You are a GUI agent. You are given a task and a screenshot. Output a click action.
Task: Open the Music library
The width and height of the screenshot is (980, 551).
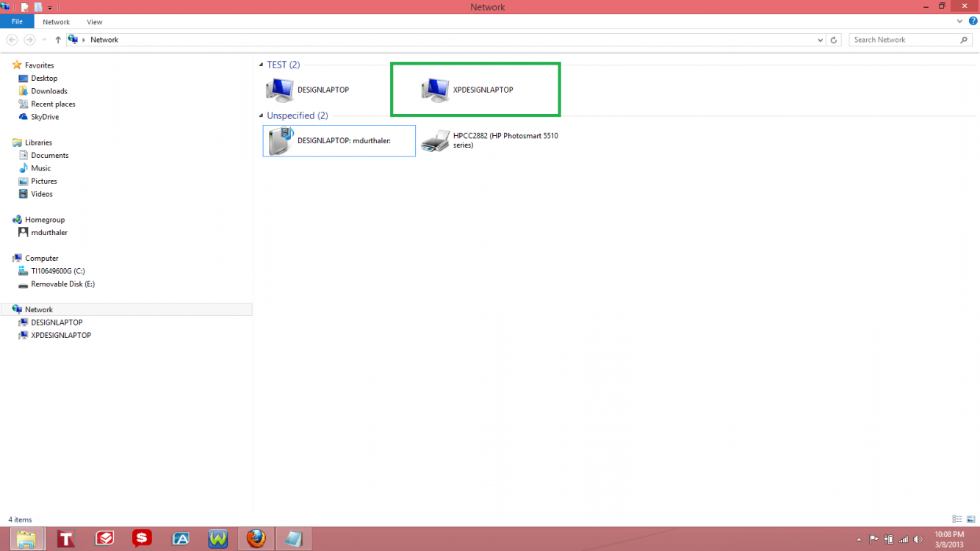click(x=41, y=168)
